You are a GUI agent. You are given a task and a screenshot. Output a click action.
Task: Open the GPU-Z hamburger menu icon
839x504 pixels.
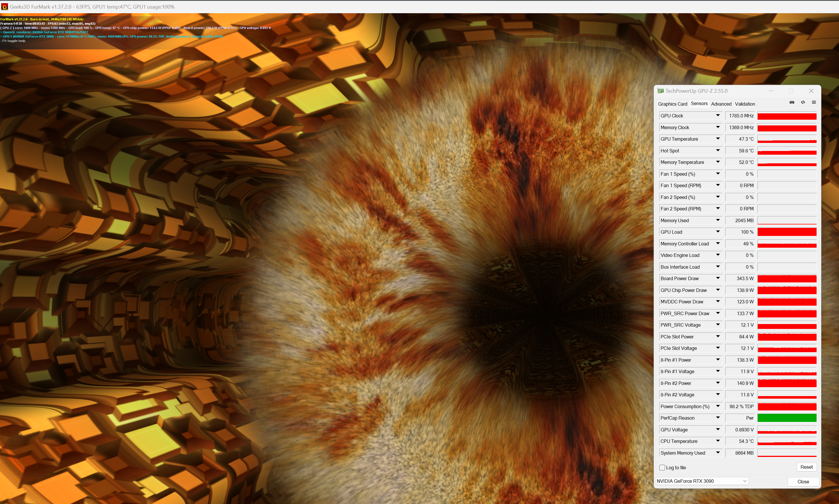813,102
